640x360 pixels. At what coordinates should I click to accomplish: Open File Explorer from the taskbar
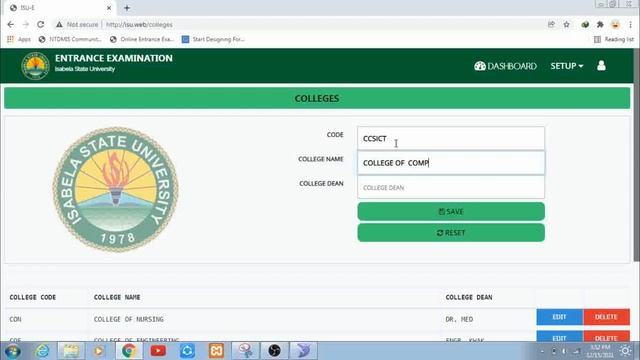pyautogui.click(x=71, y=351)
